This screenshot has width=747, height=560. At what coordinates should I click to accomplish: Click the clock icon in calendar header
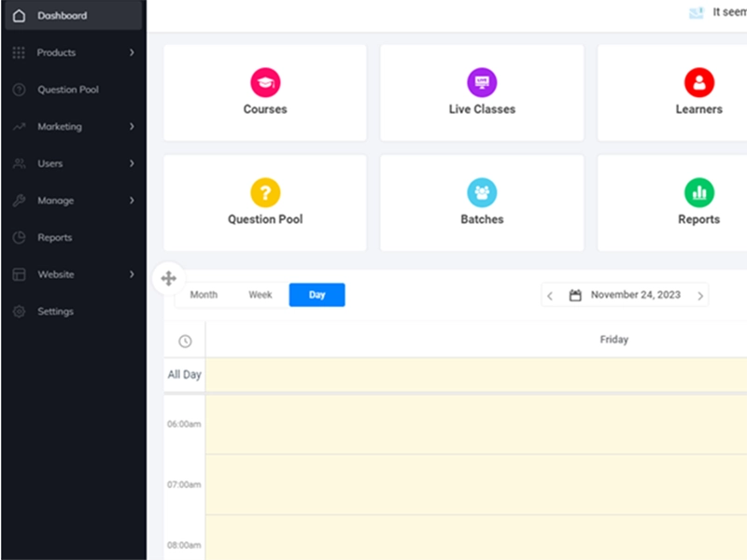point(185,341)
